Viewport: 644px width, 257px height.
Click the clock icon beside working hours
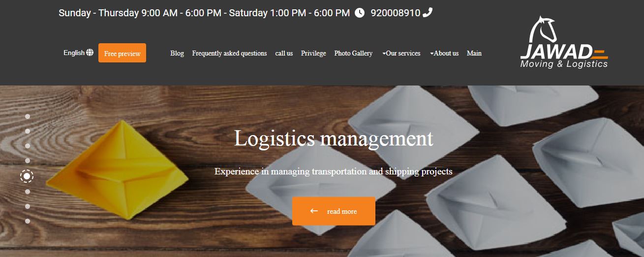[360, 13]
